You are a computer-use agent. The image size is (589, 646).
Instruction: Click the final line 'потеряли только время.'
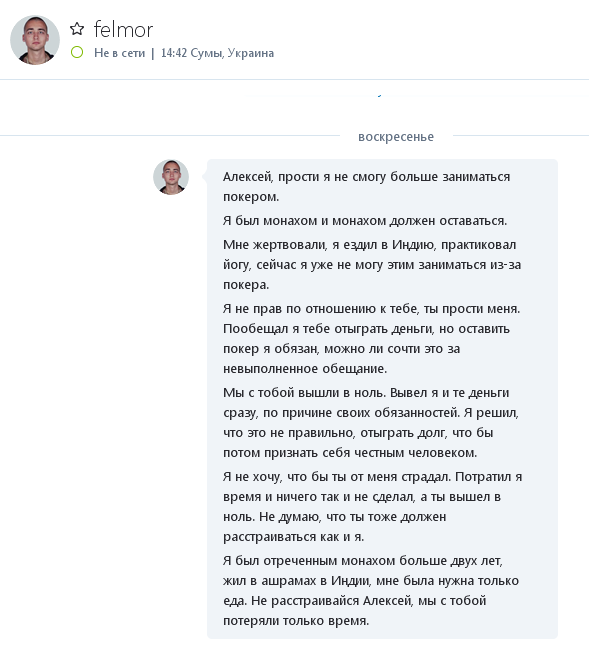point(296,621)
